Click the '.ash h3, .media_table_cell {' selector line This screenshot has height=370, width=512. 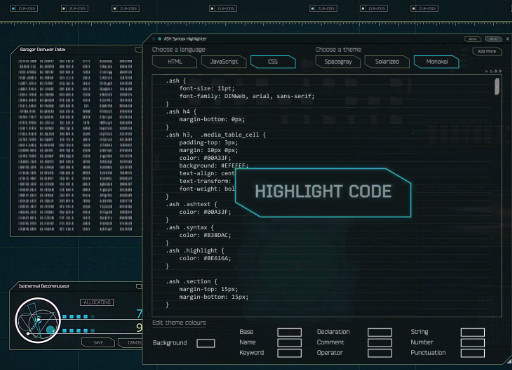tap(216, 135)
